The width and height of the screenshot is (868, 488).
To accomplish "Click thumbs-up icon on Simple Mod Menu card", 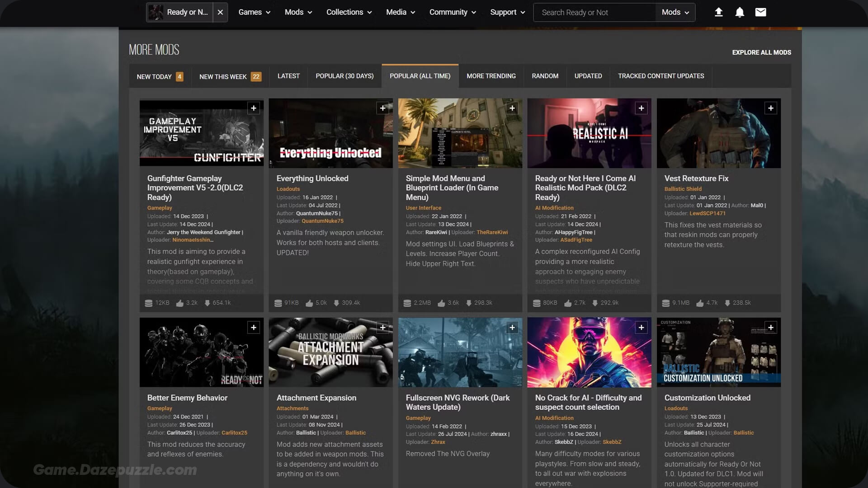I will coord(441,303).
